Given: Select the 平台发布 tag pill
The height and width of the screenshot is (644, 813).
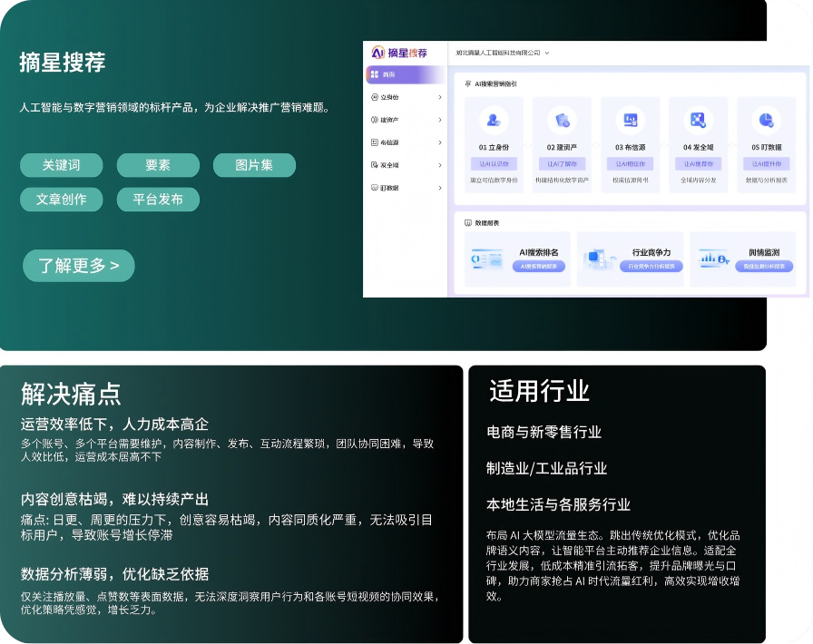Looking at the screenshot, I should (x=158, y=200).
